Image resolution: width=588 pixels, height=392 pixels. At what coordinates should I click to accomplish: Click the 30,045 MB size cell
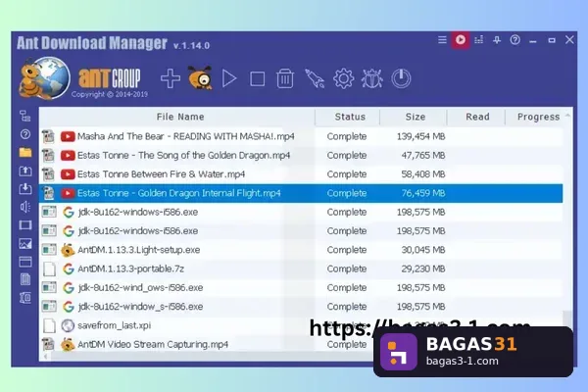coord(423,250)
